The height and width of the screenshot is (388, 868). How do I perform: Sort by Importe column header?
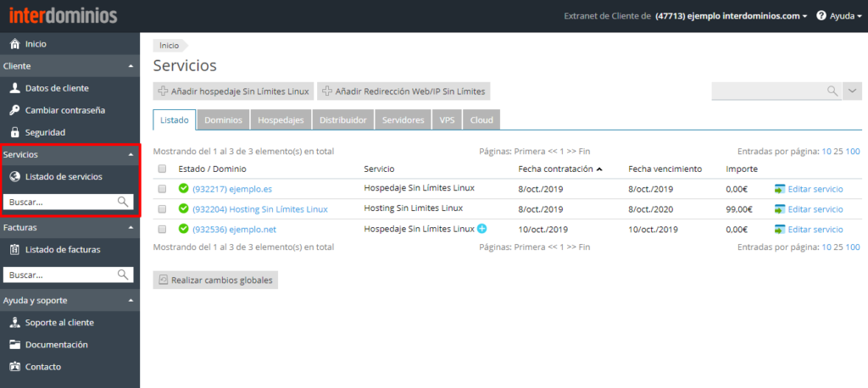pos(742,169)
